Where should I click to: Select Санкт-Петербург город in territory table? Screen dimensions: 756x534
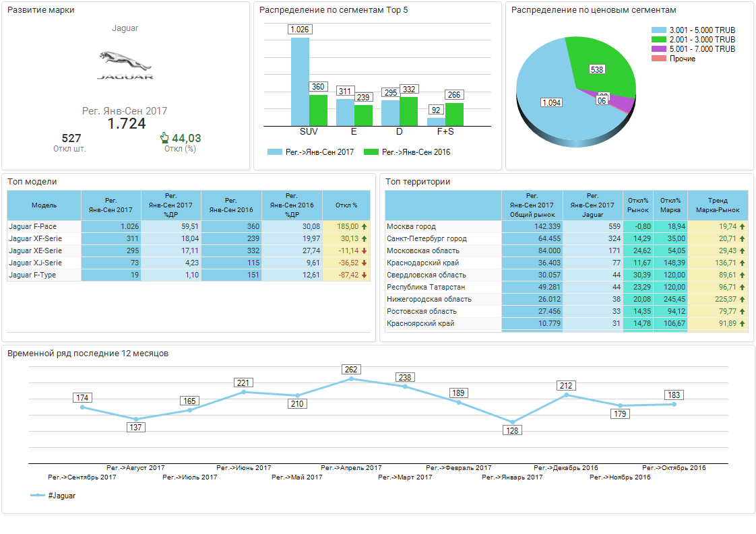[x=427, y=239]
